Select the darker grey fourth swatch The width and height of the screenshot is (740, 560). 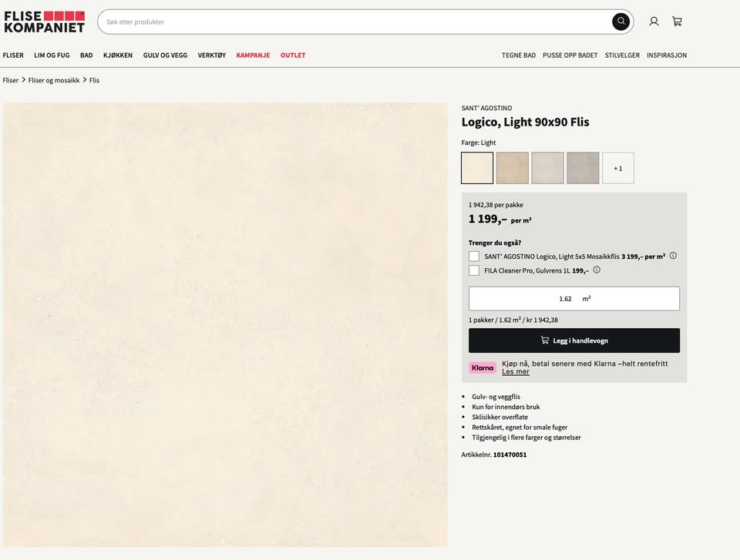coord(583,168)
